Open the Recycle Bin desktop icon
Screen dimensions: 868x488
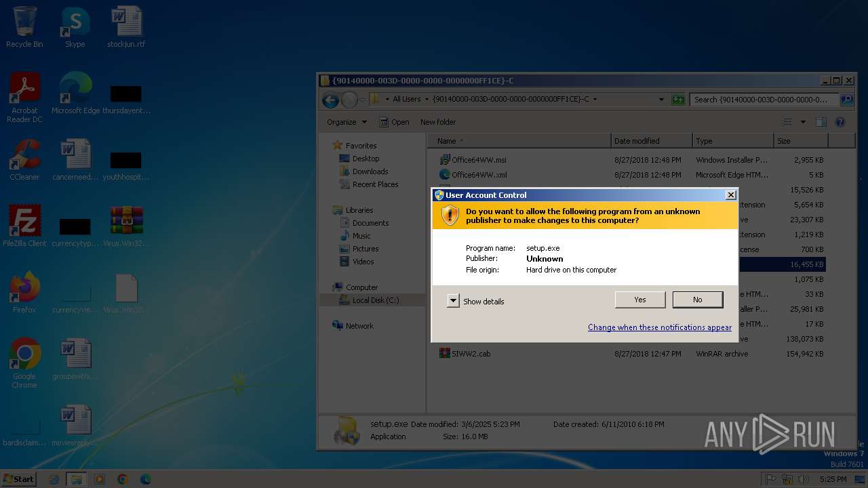point(24,27)
